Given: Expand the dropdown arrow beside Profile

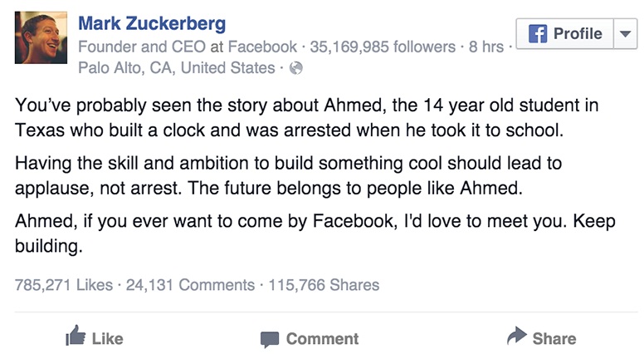Looking at the screenshot, I should (x=624, y=34).
